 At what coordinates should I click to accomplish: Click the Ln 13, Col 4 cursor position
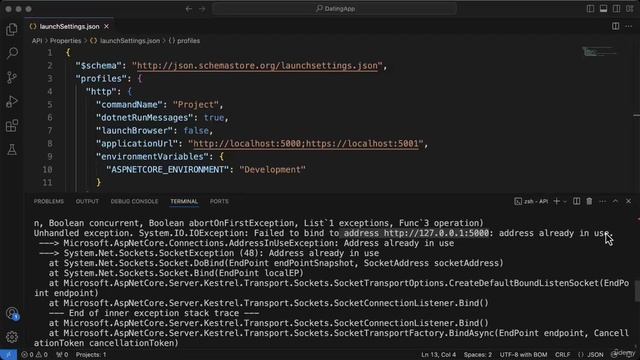point(438,355)
